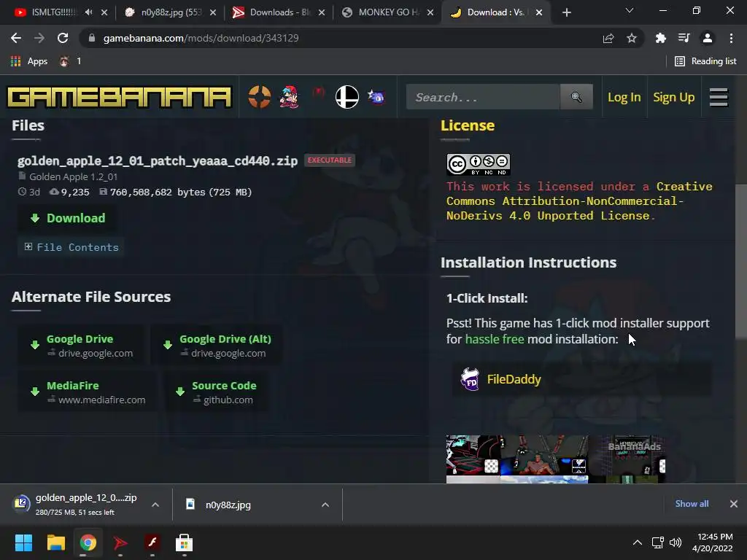Reload the current page
Image resolution: width=747 pixels, height=560 pixels.
coord(63,38)
